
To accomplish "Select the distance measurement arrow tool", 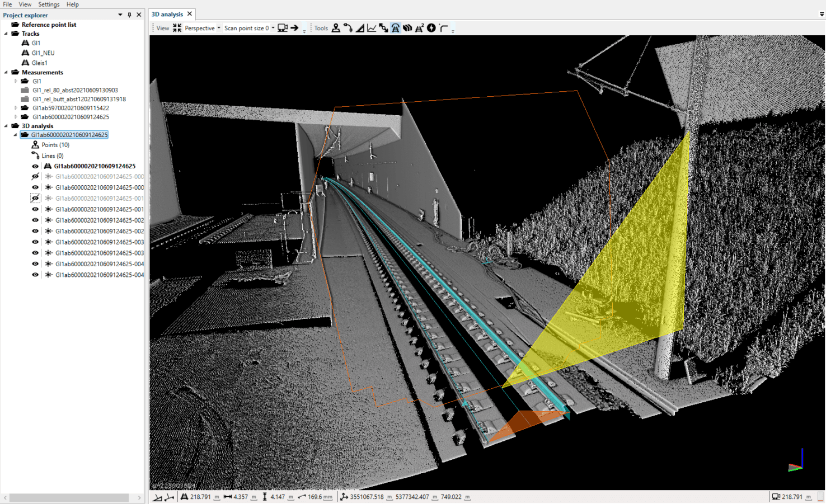I will click(383, 28).
